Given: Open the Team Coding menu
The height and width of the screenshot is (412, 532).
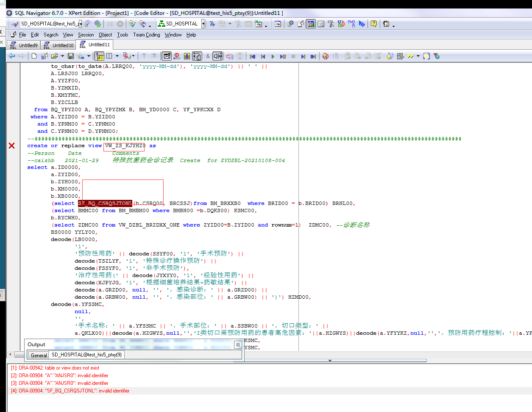Looking at the screenshot, I should pyautogui.click(x=147, y=35).
